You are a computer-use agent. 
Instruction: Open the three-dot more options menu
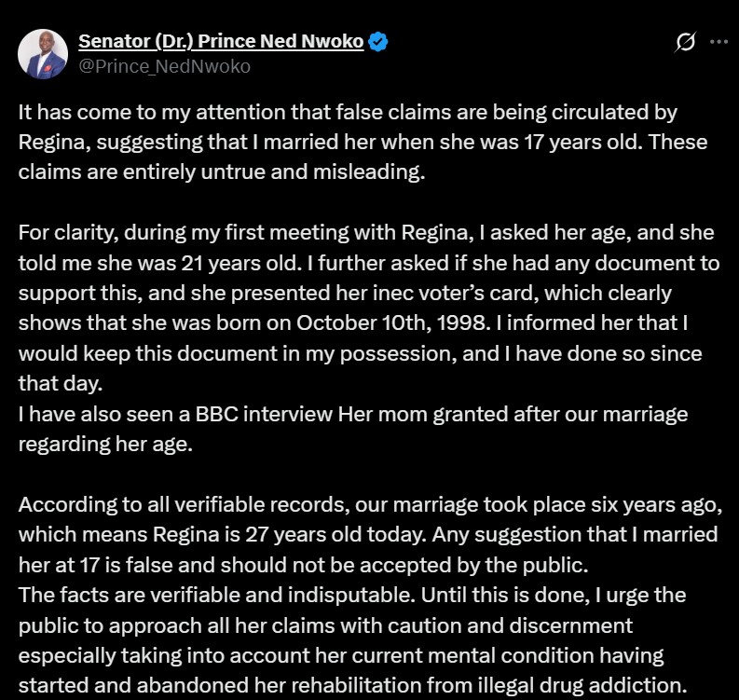[x=718, y=42]
